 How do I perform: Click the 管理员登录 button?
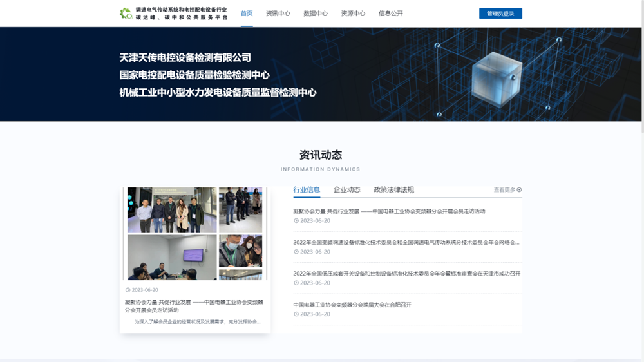point(500,14)
